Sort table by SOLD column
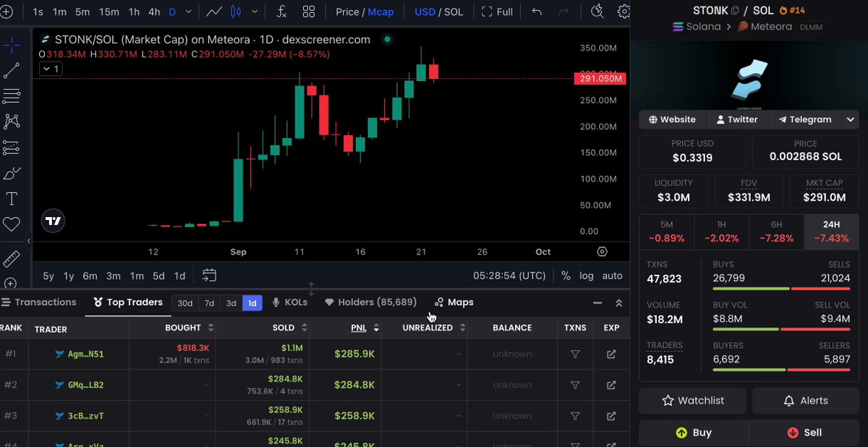 (289, 328)
